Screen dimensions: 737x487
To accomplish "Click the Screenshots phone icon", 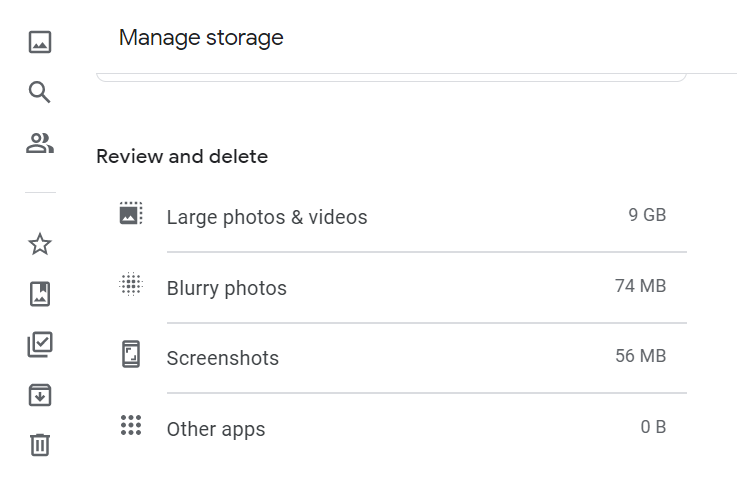I will coord(131,354).
